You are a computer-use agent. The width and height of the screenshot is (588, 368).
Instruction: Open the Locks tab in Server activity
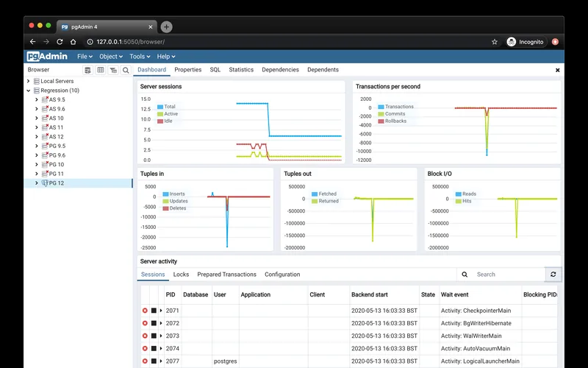[181, 275]
